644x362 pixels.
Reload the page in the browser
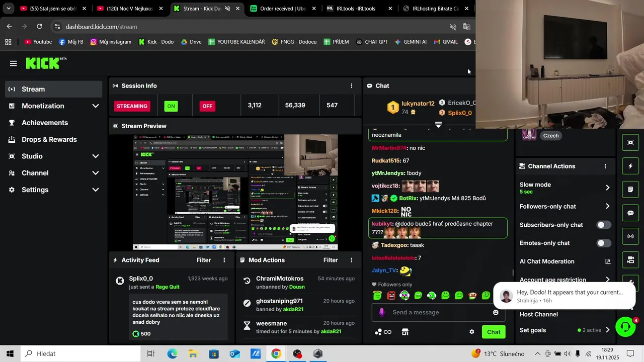[40, 27]
